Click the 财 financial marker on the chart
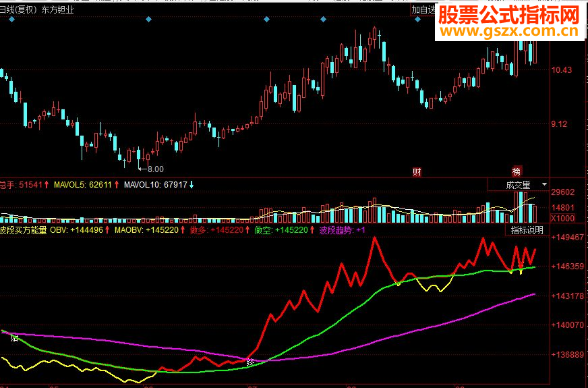The image size is (588, 388). point(417,172)
